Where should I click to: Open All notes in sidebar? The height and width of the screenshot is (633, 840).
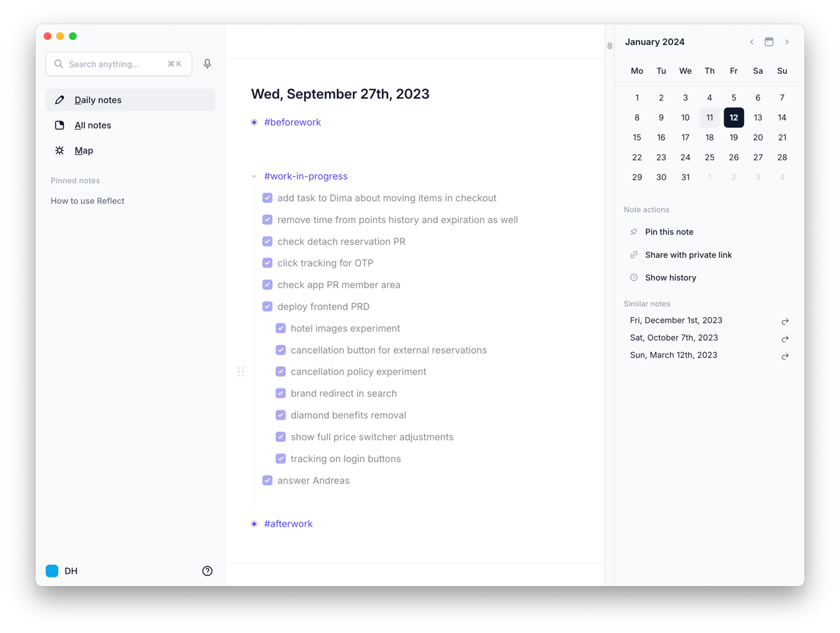coord(92,125)
